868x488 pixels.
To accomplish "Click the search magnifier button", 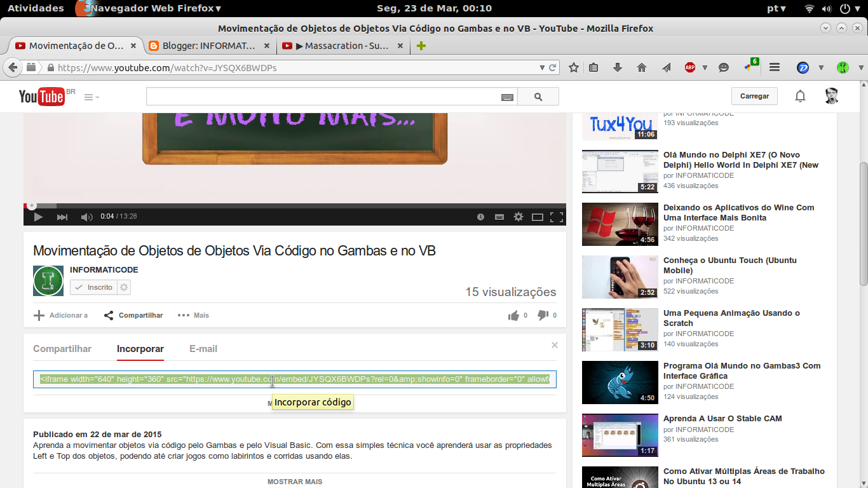I will point(538,97).
